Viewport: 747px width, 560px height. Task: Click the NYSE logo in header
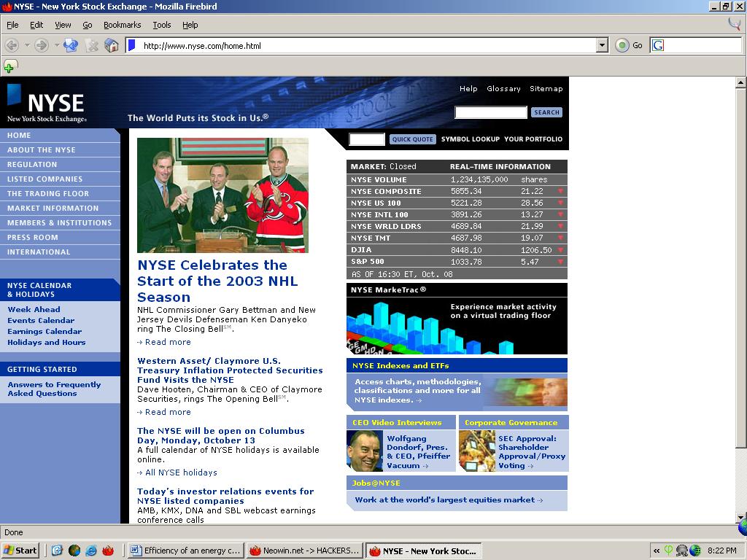pos(47,104)
